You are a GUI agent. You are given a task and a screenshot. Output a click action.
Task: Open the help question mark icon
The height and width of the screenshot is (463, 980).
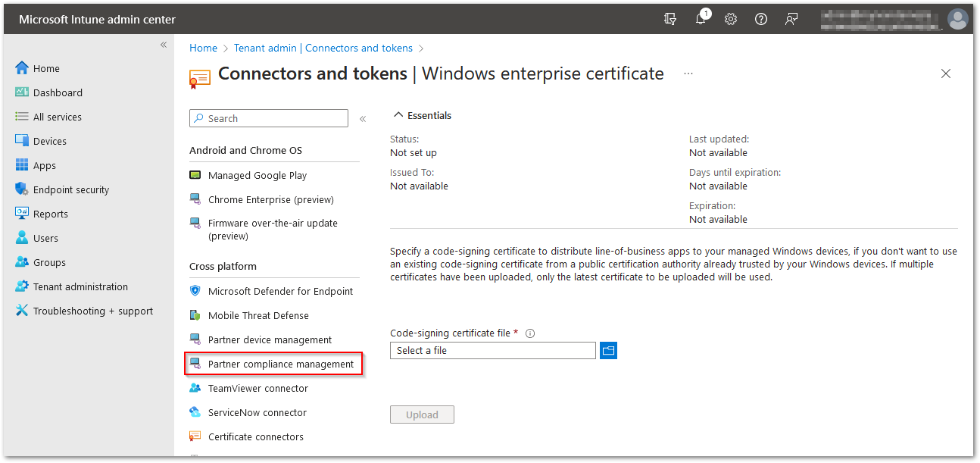pyautogui.click(x=760, y=18)
